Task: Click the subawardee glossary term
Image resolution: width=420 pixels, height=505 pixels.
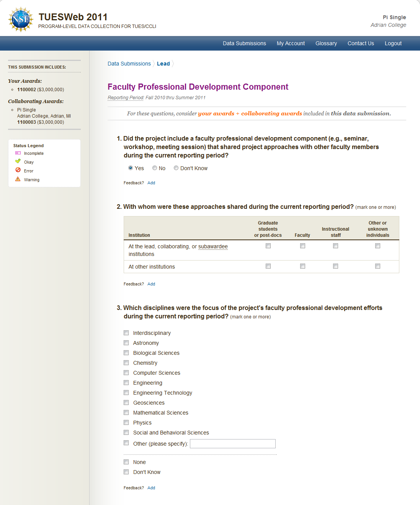Action: tap(213, 246)
